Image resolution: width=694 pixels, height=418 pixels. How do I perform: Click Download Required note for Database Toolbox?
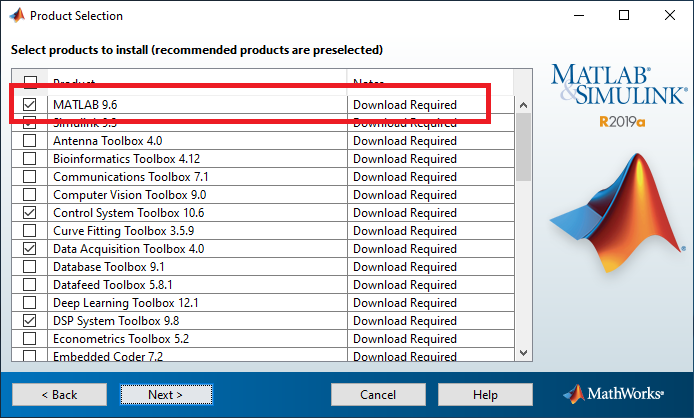point(405,267)
